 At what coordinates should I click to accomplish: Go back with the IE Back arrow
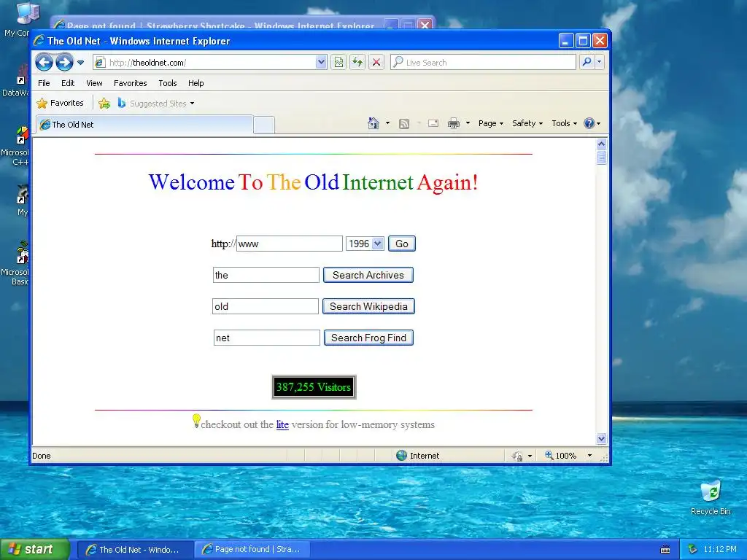44,63
